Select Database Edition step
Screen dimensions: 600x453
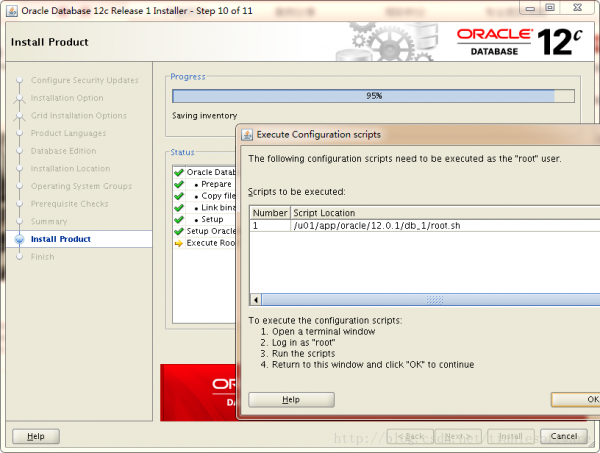click(64, 151)
